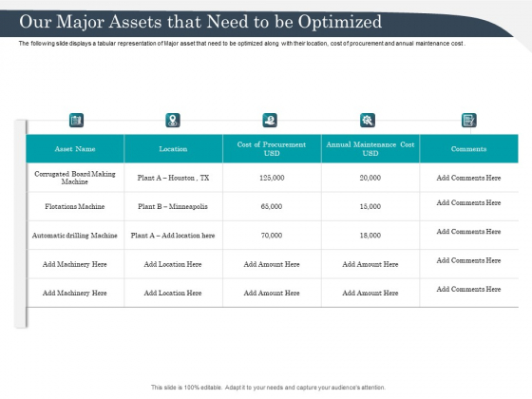Image resolution: width=532 pixels, height=399 pixels.
Task: Click the 70,000 procurement cost cell
Action: tap(272, 236)
